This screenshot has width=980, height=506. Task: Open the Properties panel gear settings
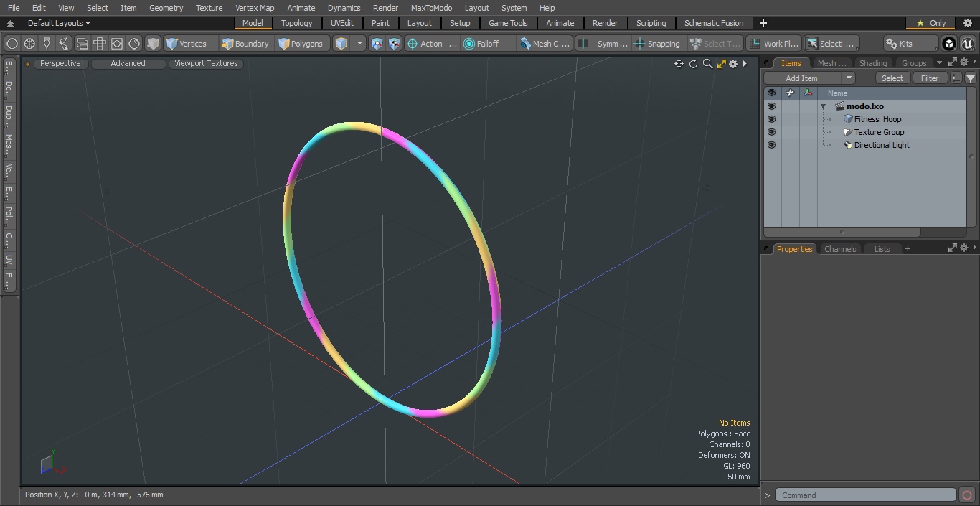[x=964, y=248]
